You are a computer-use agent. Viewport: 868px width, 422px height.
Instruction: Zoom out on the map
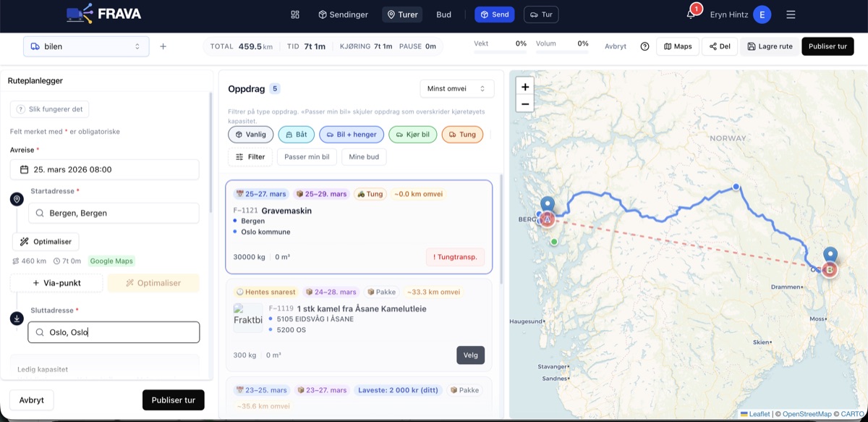525,104
